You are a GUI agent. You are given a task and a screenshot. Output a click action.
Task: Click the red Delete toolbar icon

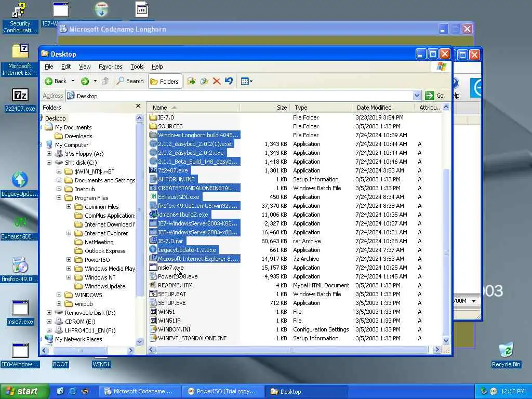pyautogui.click(x=217, y=81)
